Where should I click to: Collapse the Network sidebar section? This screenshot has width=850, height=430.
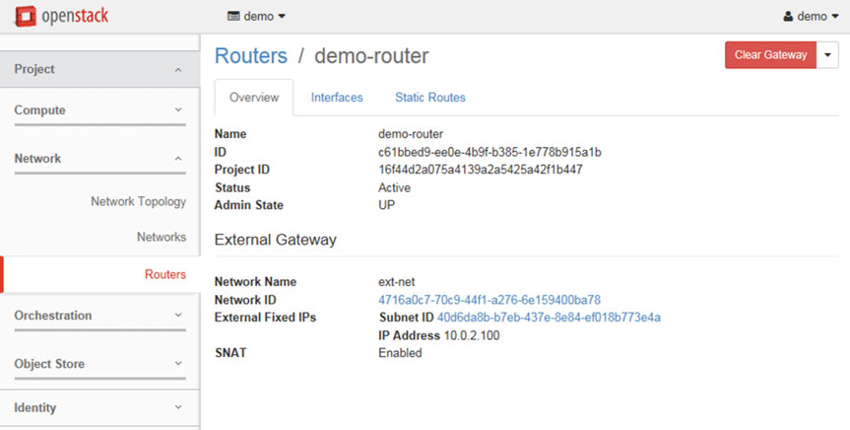point(100,159)
